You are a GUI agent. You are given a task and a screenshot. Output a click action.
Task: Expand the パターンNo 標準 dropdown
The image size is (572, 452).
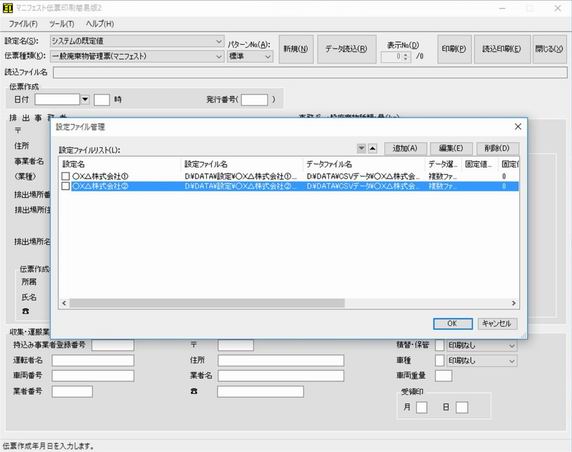point(268,57)
